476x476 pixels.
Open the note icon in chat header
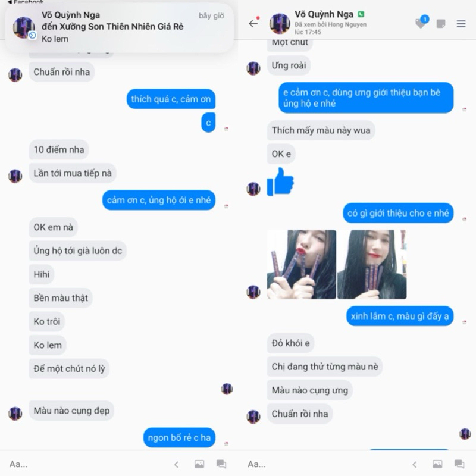point(441,24)
